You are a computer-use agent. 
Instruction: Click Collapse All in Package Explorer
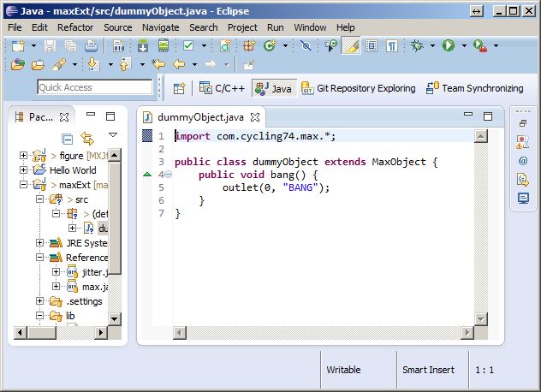[68, 137]
